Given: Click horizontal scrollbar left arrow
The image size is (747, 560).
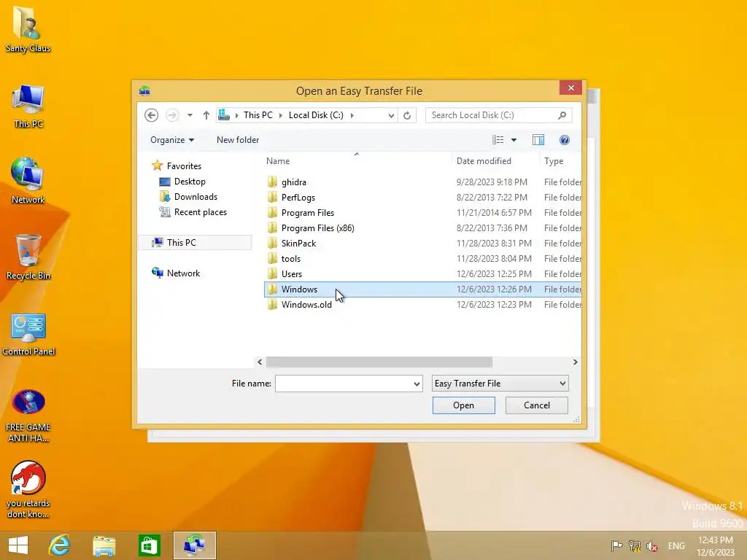Looking at the screenshot, I should click(x=260, y=362).
